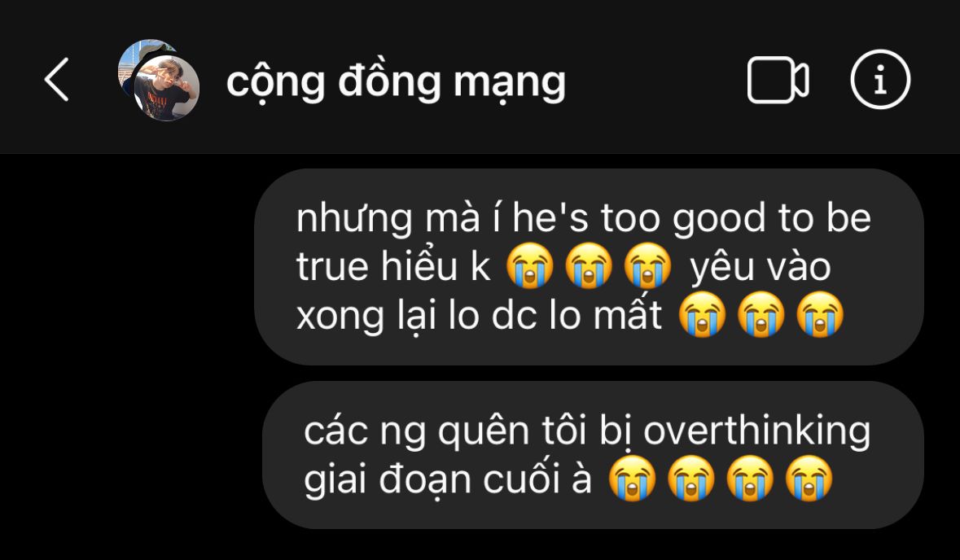Tap last crying emoji ending the first message
The image size is (960, 560).
(x=820, y=314)
